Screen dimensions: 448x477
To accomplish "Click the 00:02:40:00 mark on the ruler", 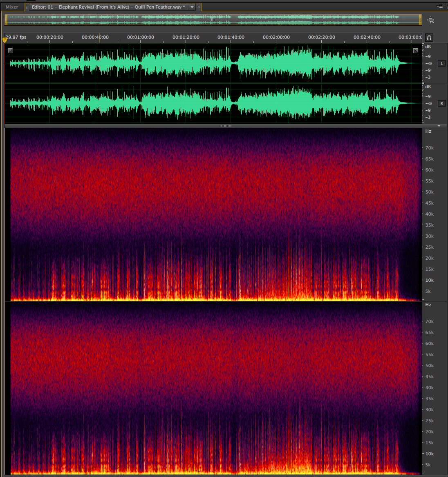I will coord(367,37).
